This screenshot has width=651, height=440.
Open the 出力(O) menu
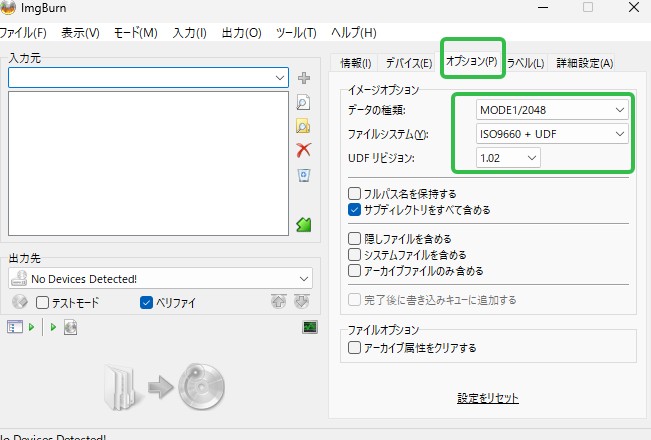[241, 33]
